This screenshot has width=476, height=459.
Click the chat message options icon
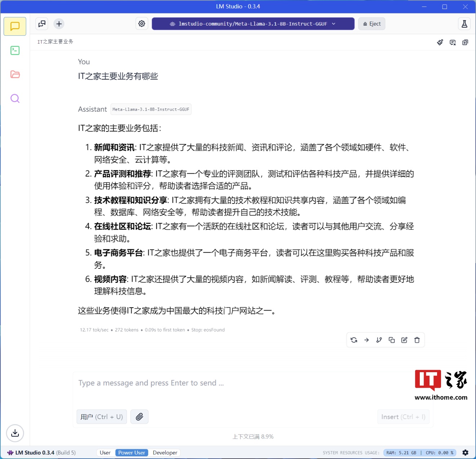(x=453, y=42)
